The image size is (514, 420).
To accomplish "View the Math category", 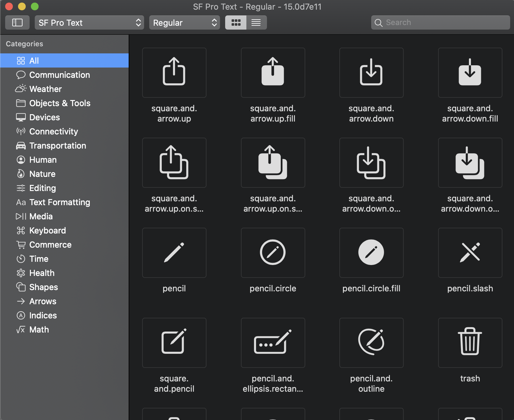I will (x=64, y=329).
